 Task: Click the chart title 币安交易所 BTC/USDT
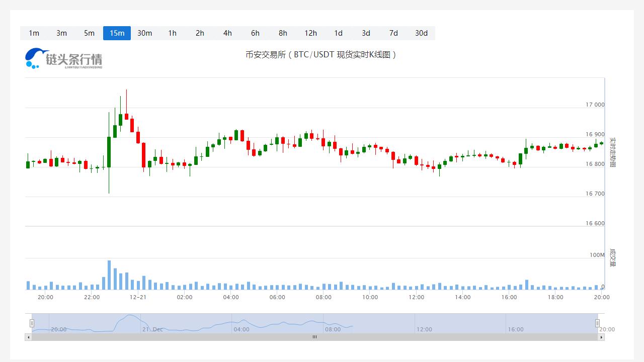coord(322,55)
